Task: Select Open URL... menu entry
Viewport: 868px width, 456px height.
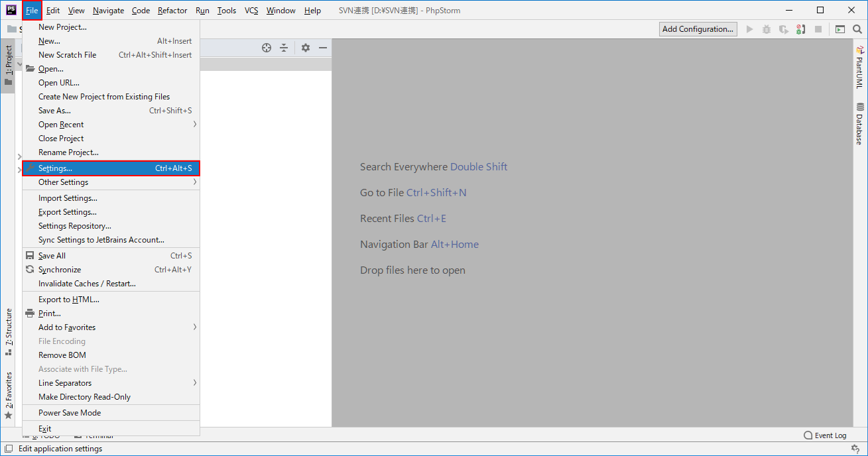Action: (x=111, y=83)
